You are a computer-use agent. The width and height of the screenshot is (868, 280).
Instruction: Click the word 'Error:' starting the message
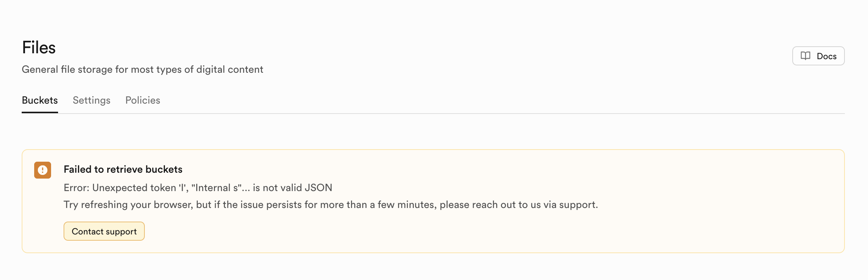pyautogui.click(x=76, y=188)
